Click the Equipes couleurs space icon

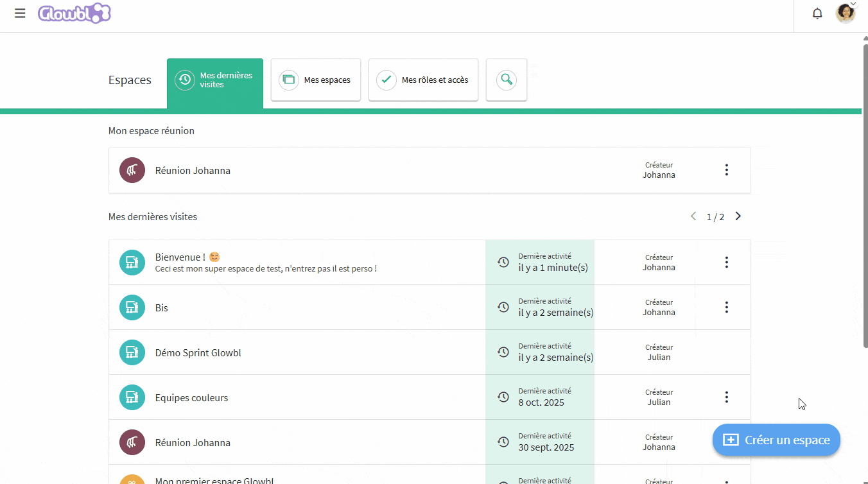[132, 397]
